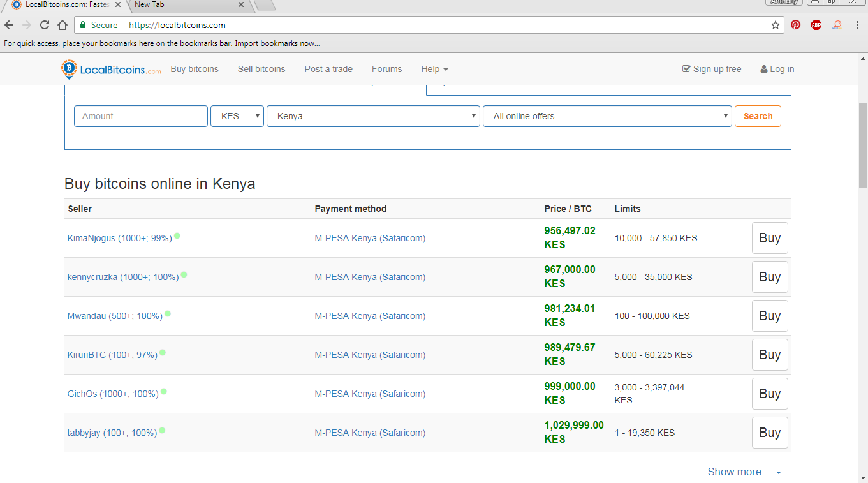Go to browser home page icon
The image size is (868, 483).
coord(63,26)
